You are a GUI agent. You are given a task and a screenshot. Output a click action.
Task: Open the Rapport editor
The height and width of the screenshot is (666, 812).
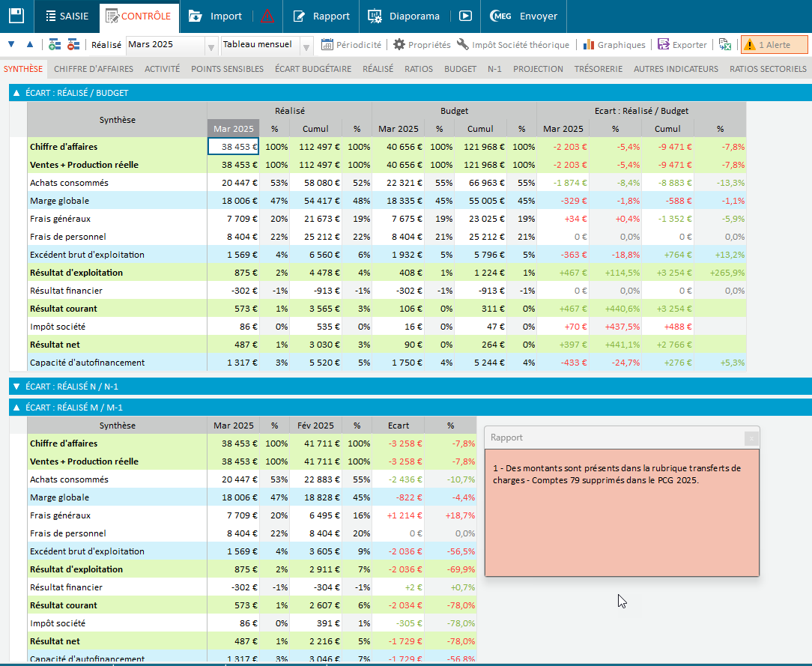click(x=321, y=16)
